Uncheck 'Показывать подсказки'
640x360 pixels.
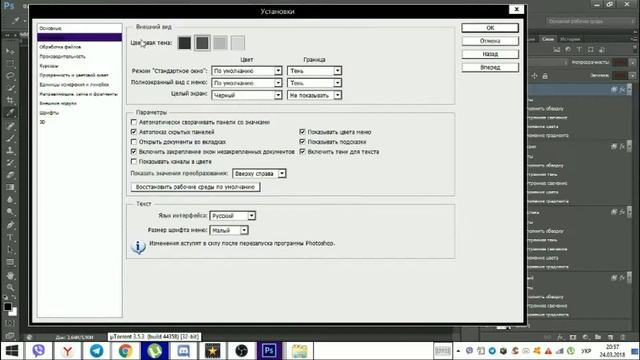[x=302, y=142]
